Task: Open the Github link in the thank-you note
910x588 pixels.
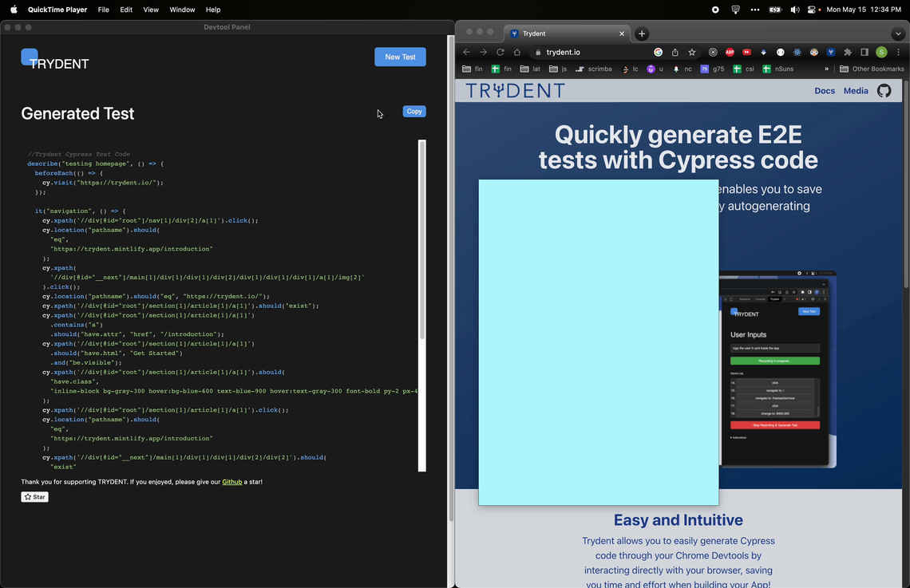Action: (x=231, y=482)
